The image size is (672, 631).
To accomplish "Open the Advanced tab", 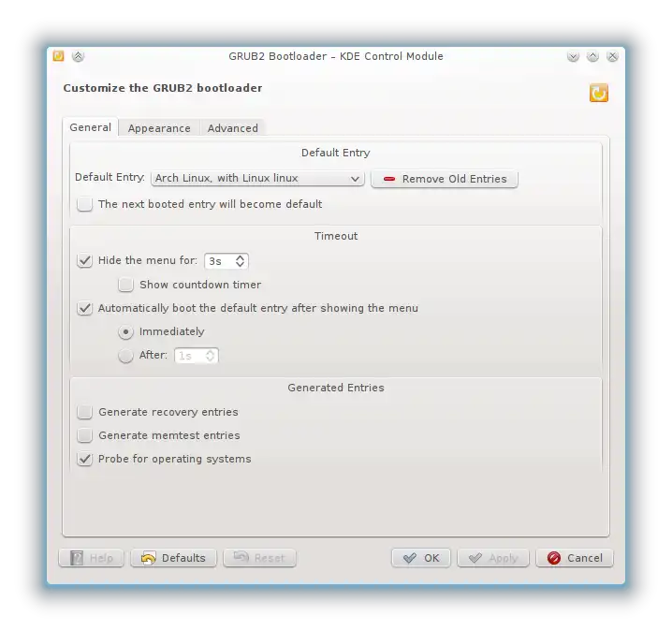I will pos(233,128).
